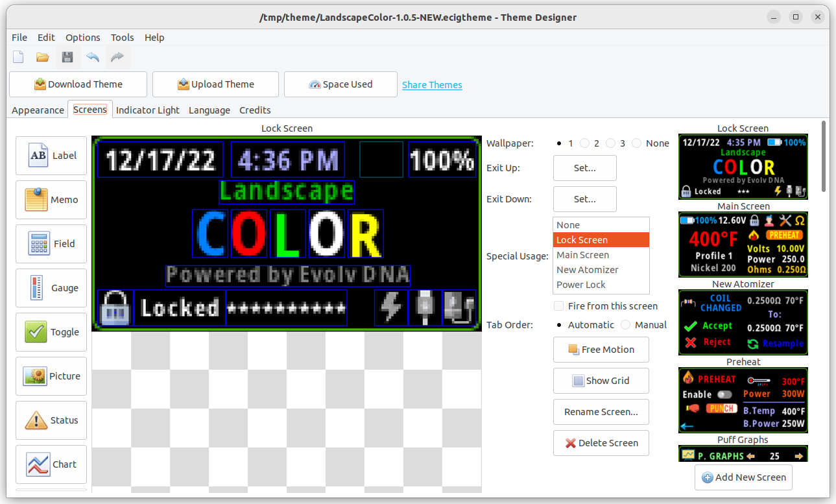Select the Picture element tool
Viewport: 836px width, 504px height.
(x=51, y=376)
